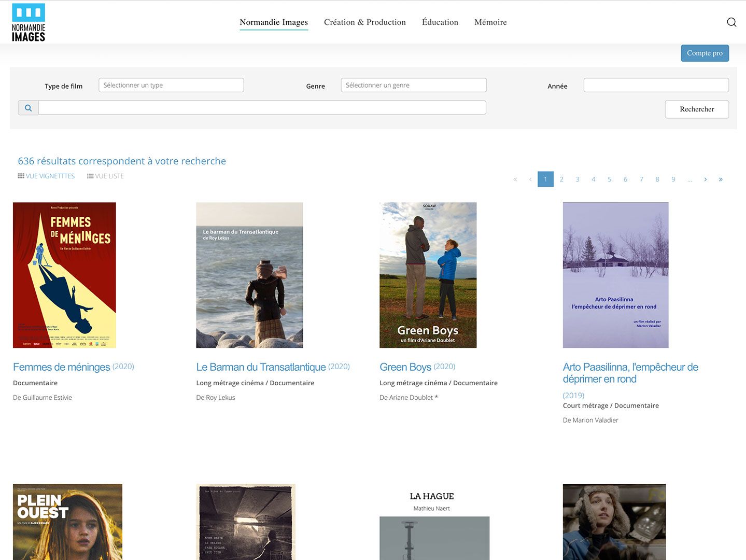Image resolution: width=746 pixels, height=560 pixels.
Task: Open Femmes de méninges poster
Action: pyautogui.click(x=64, y=275)
